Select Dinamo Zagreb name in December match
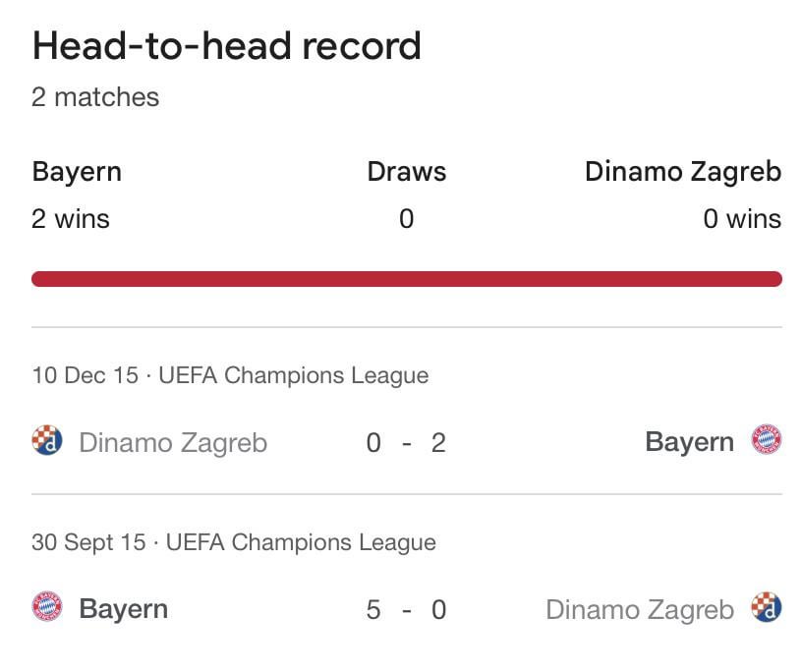Screen dimensions: 801x672 pyautogui.click(x=173, y=442)
